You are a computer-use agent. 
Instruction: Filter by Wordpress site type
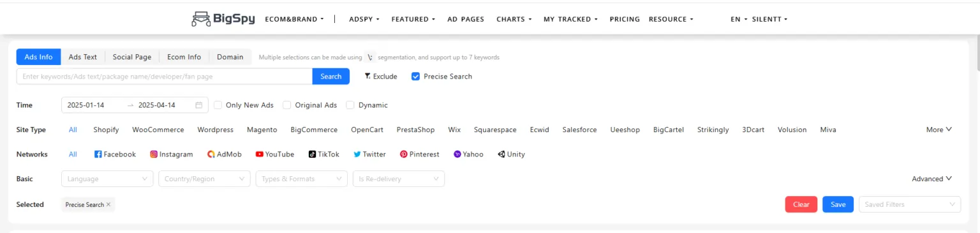pos(216,130)
